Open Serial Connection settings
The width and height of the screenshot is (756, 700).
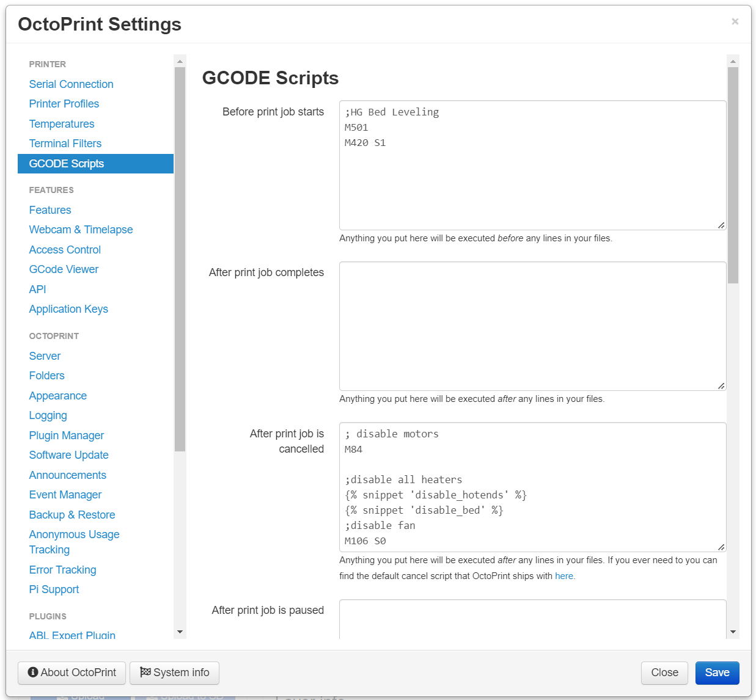point(71,84)
